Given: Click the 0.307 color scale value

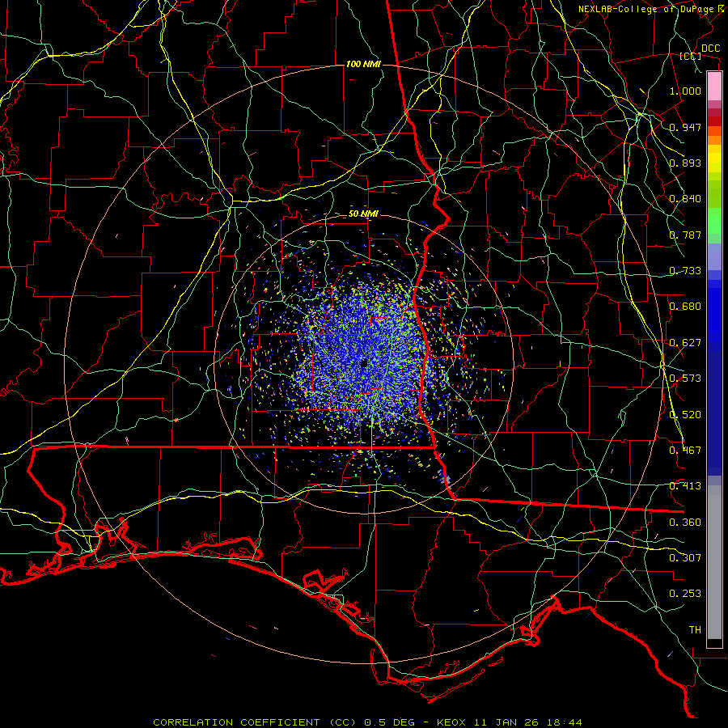Looking at the screenshot, I should (x=685, y=558).
